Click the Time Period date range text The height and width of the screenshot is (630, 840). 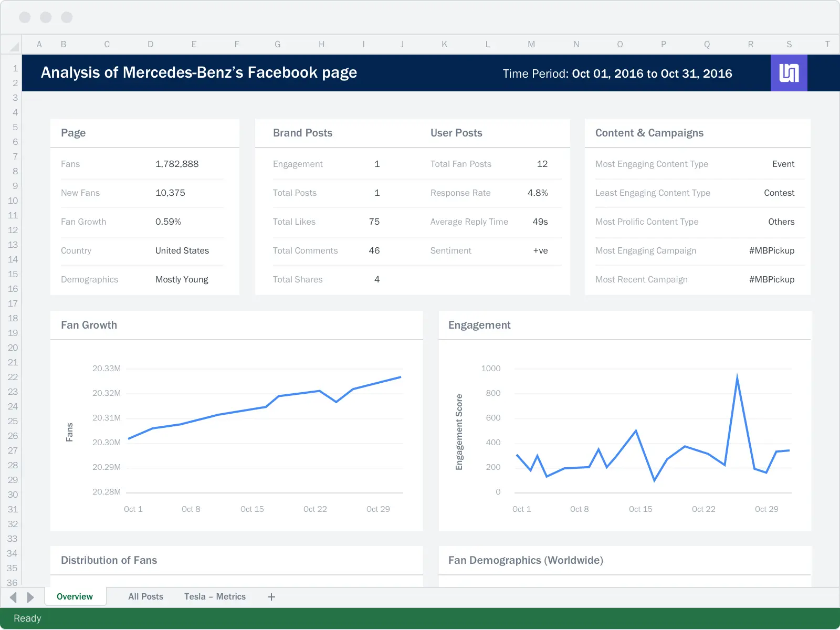[x=617, y=73]
